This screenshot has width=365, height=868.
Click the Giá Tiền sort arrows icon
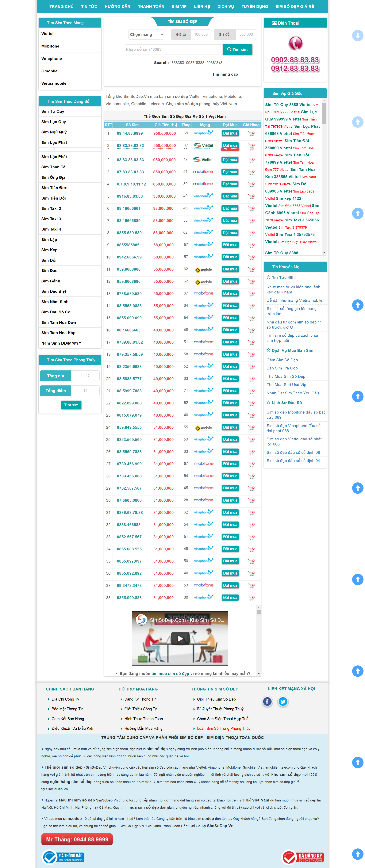pos(174,125)
